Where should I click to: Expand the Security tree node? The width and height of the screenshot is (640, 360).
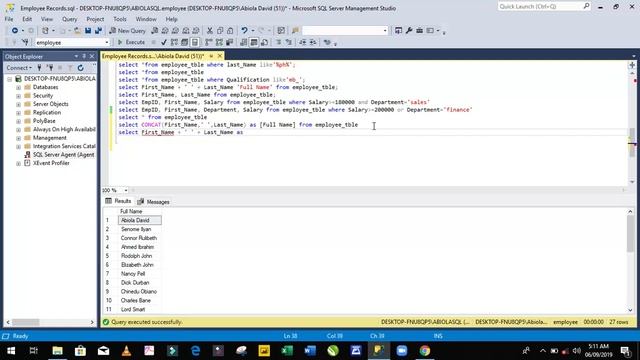point(18,96)
